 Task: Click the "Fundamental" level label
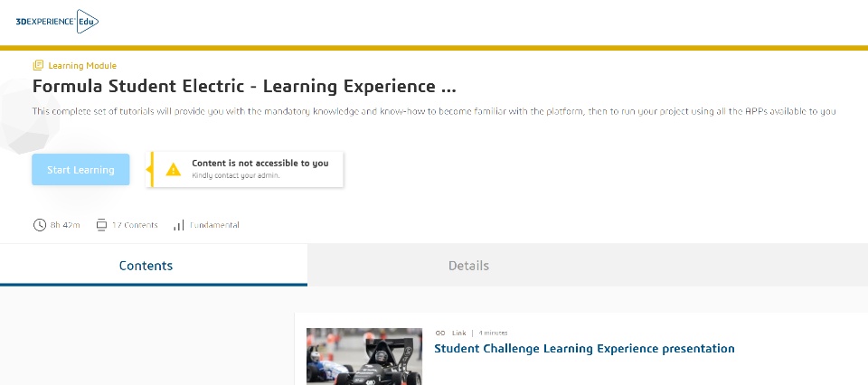(214, 225)
